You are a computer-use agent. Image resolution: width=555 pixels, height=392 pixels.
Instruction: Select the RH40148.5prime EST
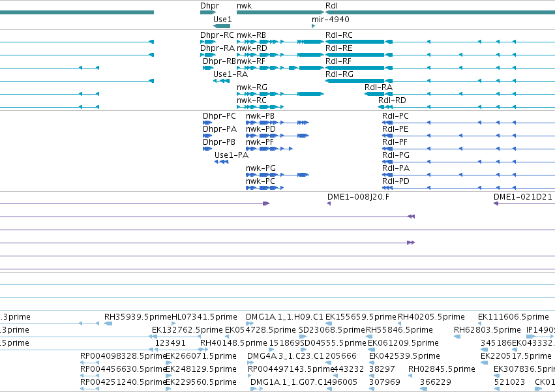tap(203, 350)
